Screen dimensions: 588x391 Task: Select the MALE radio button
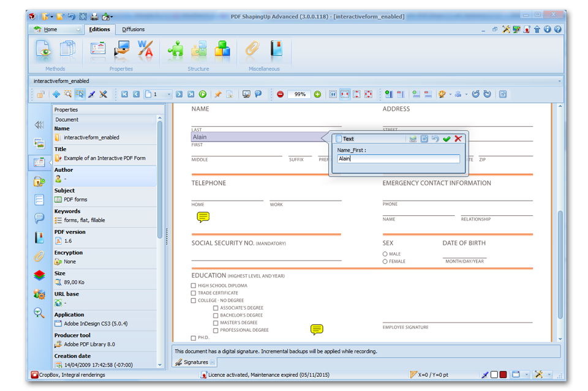385,254
